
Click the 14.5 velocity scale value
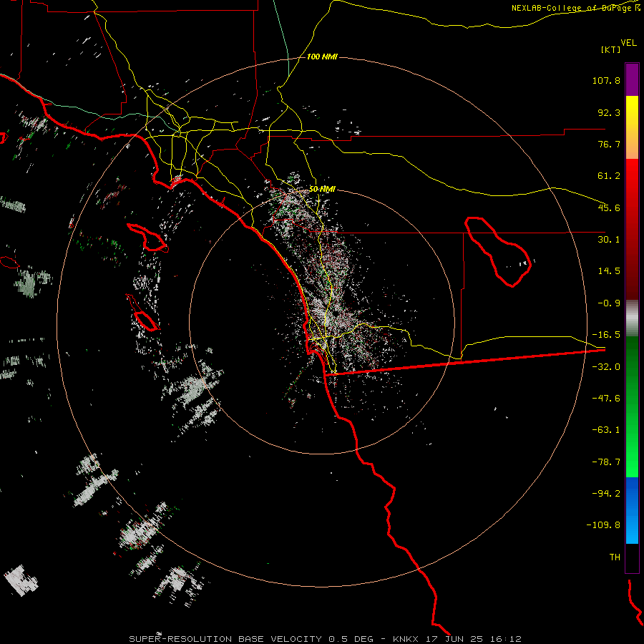tap(609, 271)
